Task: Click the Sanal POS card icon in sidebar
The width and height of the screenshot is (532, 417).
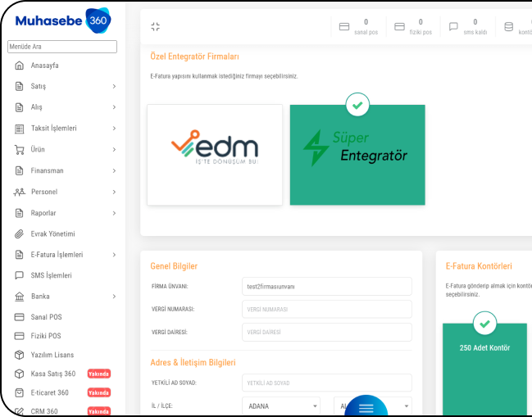Action: click(20, 317)
